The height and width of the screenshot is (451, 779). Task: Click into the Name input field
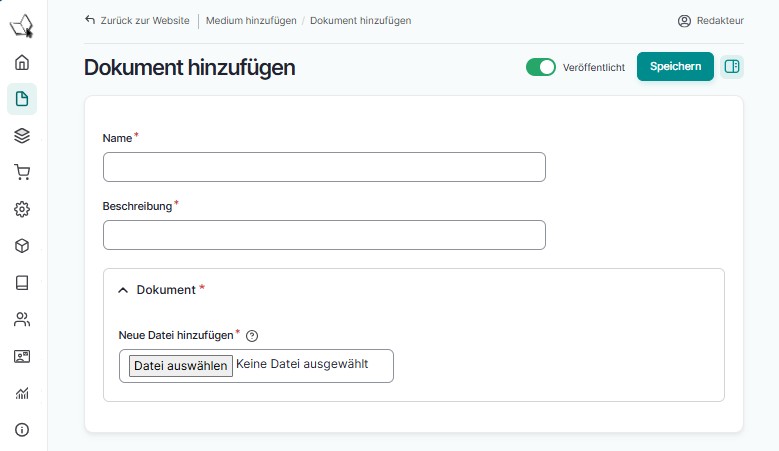324,167
